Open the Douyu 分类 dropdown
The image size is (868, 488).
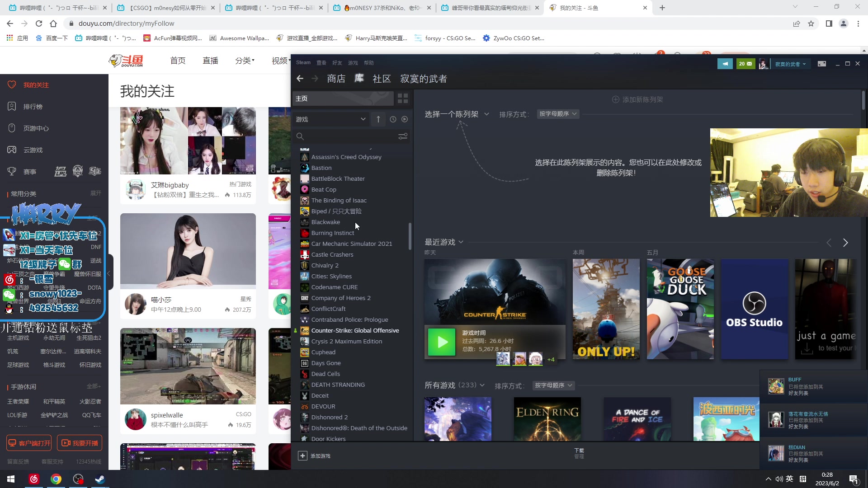click(245, 61)
